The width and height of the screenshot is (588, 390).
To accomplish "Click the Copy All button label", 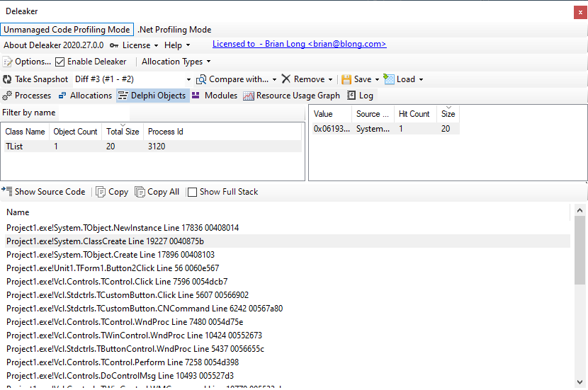I will coord(163,192).
